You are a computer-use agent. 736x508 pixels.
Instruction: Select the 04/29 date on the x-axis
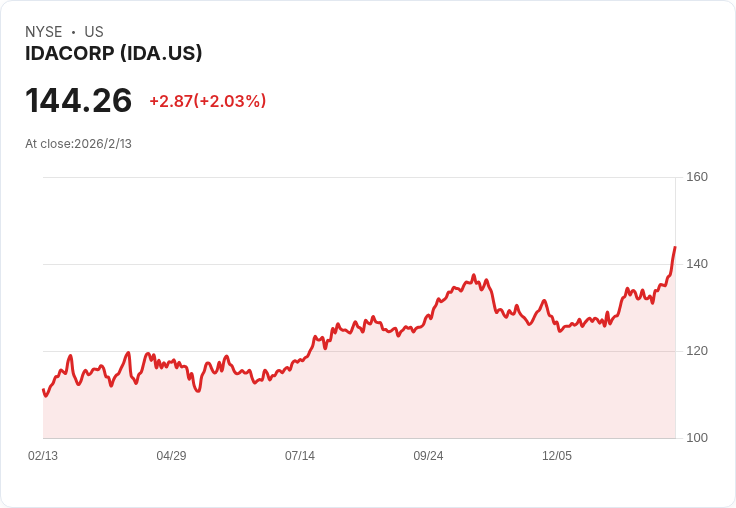coord(171,456)
